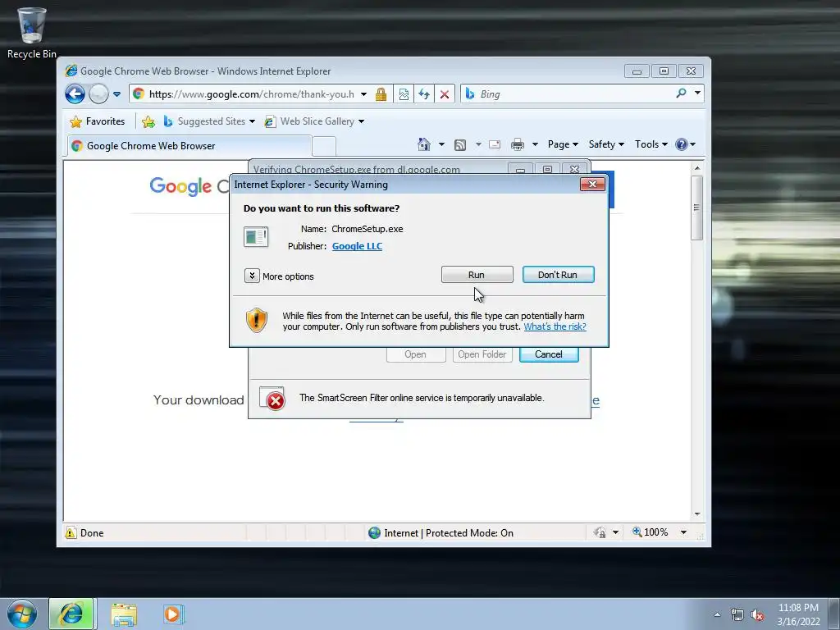
Task: Open the Recycle Bin desktop icon
Action: click(32, 32)
